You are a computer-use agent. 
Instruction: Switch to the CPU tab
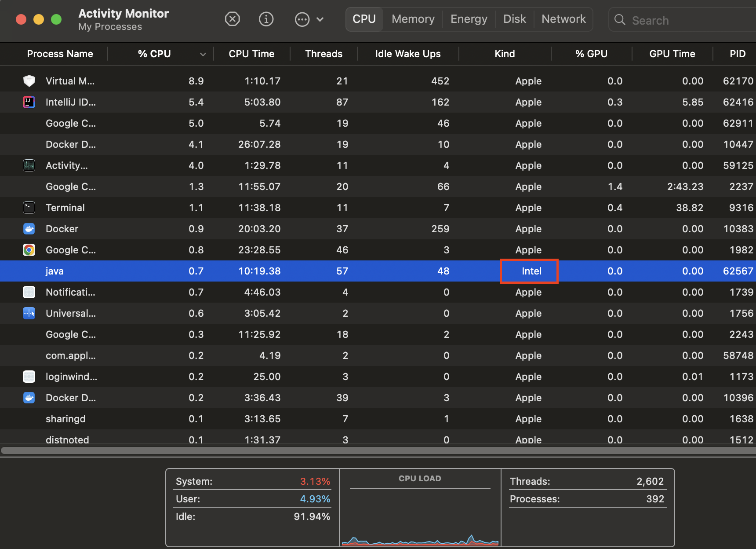pos(364,19)
